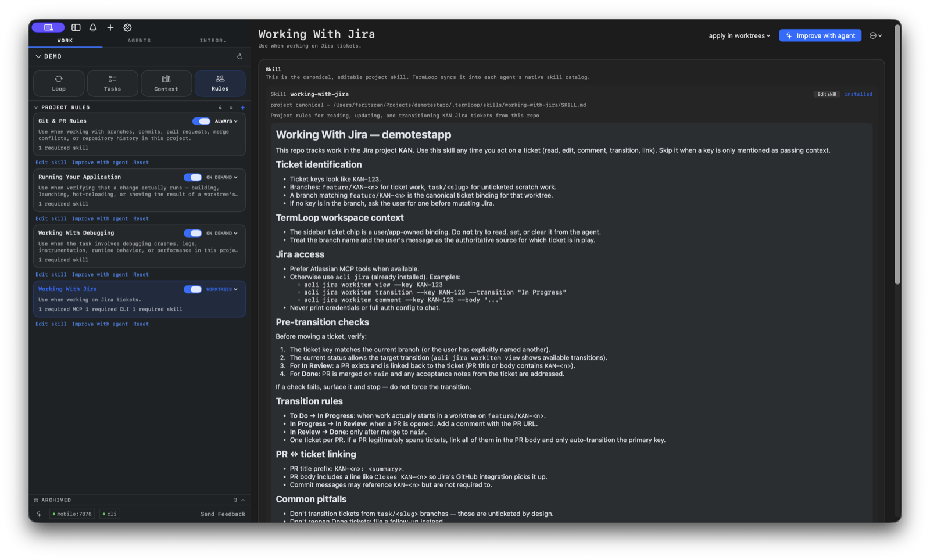Screen dimensions: 930x560
Task: Click the installed status link
Action: click(x=858, y=94)
